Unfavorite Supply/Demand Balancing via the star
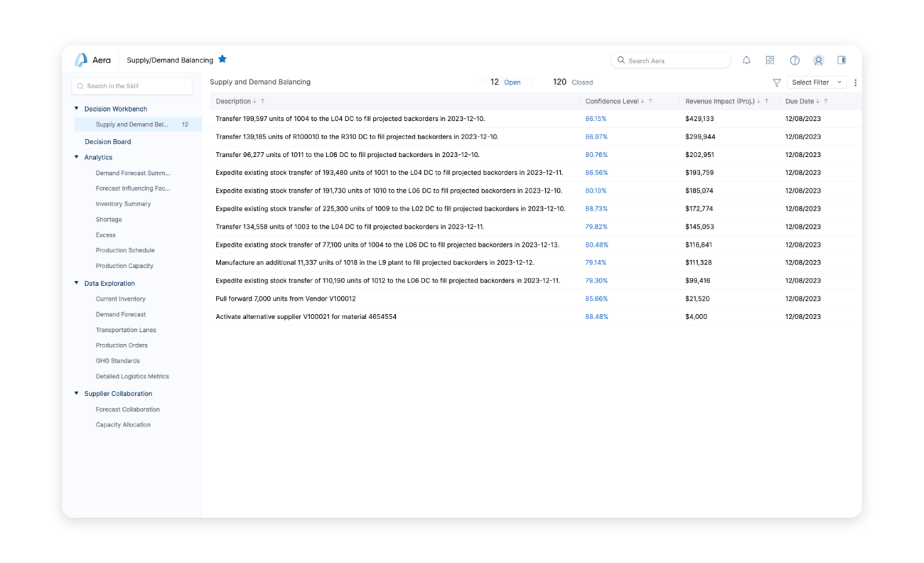The image size is (924, 563). tap(222, 60)
